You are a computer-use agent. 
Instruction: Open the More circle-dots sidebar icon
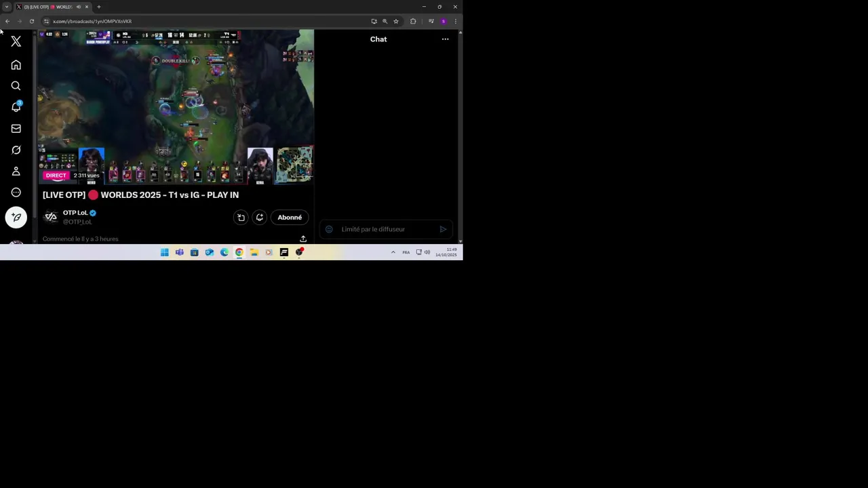[16, 192]
